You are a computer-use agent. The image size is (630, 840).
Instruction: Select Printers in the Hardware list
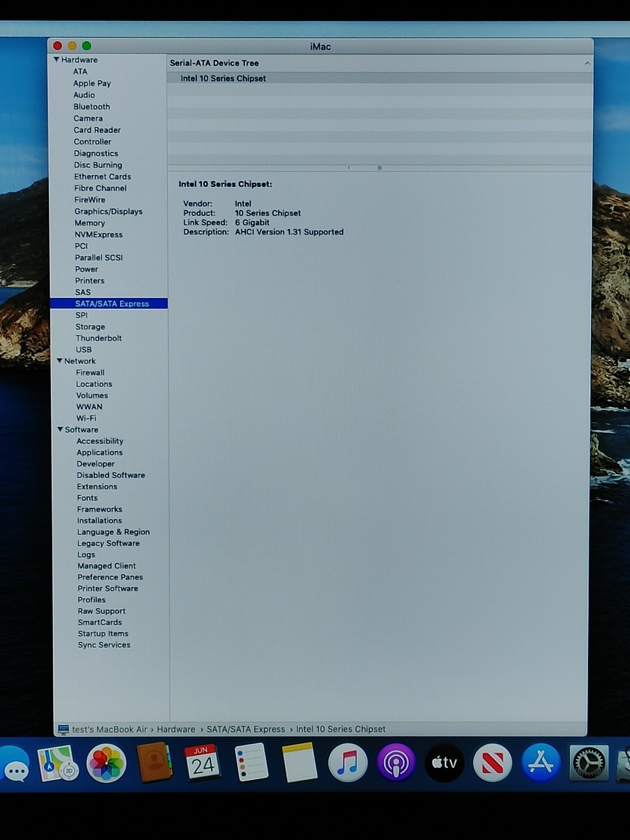click(90, 280)
